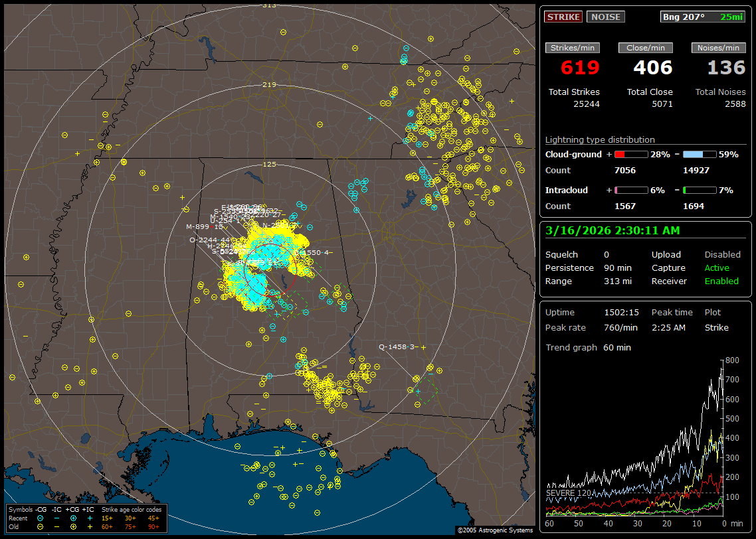The image size is (756, 539).
Task: Click the Recent +IC cyan plus symbol
Action: point(90,518)
